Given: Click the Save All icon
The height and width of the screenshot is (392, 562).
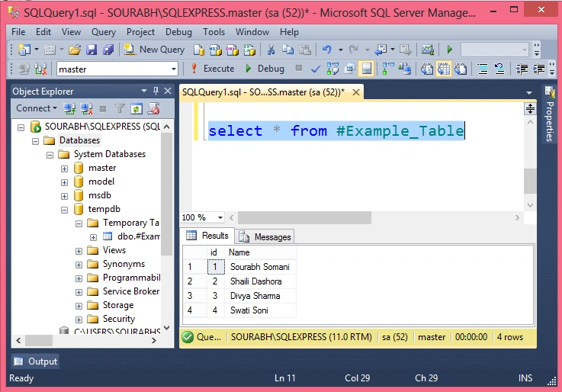Looking at the screenshot, I should pyautogui.click(x=108, y=50).
